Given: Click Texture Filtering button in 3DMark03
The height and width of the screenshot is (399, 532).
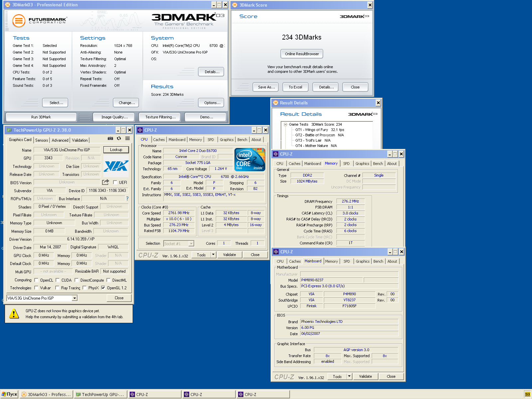Looking at the screenshot, I should 160,117.
